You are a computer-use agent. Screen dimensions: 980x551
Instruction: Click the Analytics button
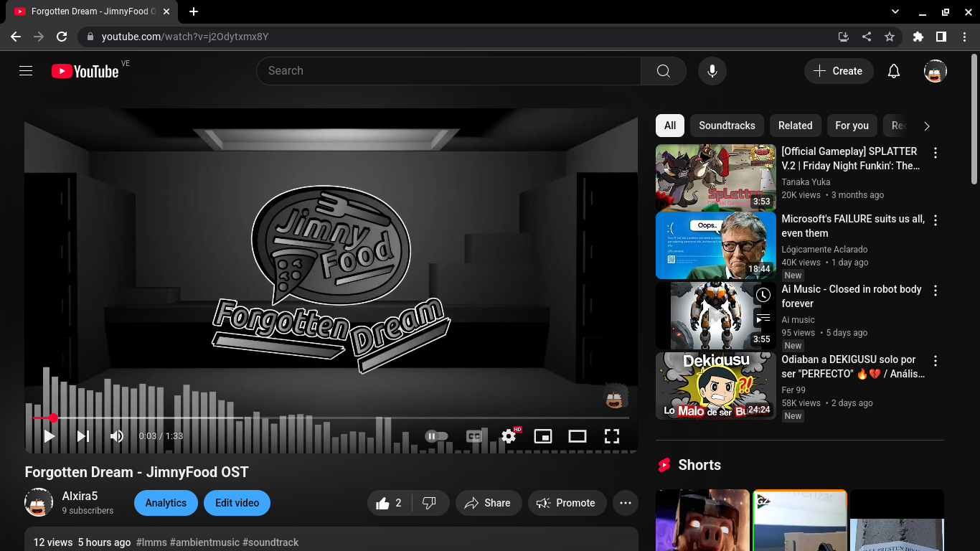166,503
